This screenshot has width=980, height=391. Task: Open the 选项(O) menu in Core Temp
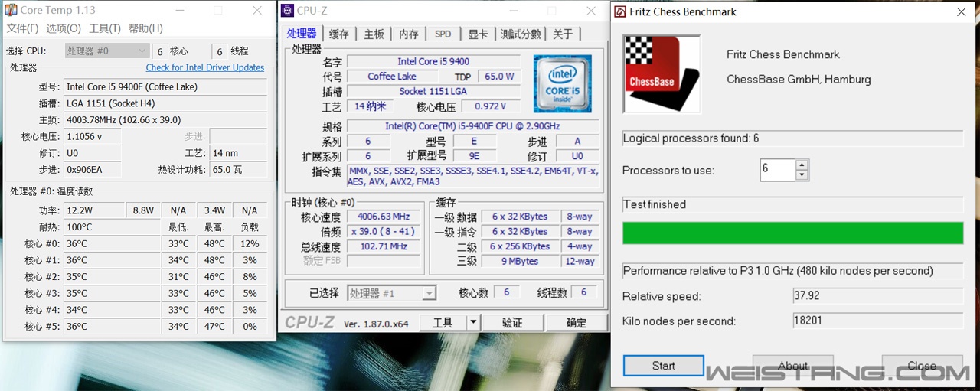[x=63, y=28]
